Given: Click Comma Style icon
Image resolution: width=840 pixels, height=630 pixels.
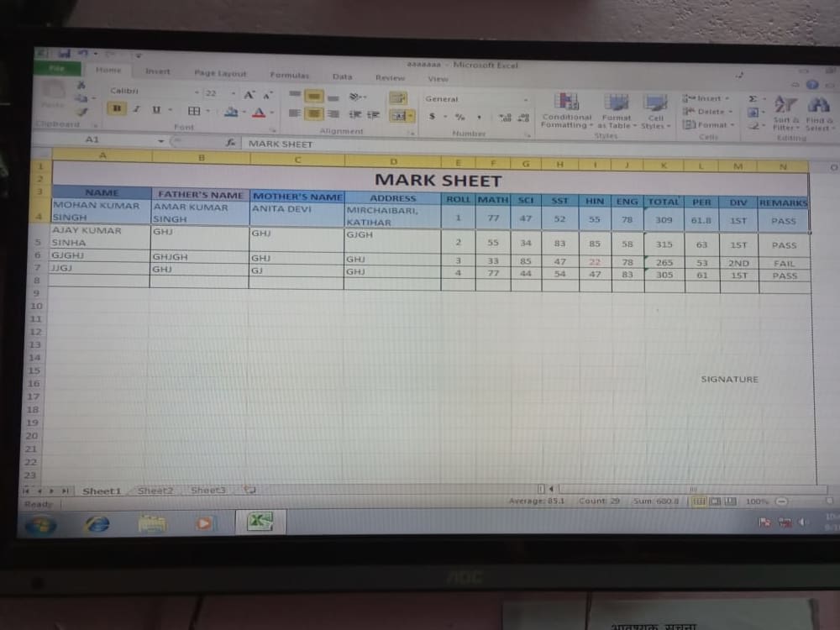Looking at the screenshot, I should tap(479, 118).
